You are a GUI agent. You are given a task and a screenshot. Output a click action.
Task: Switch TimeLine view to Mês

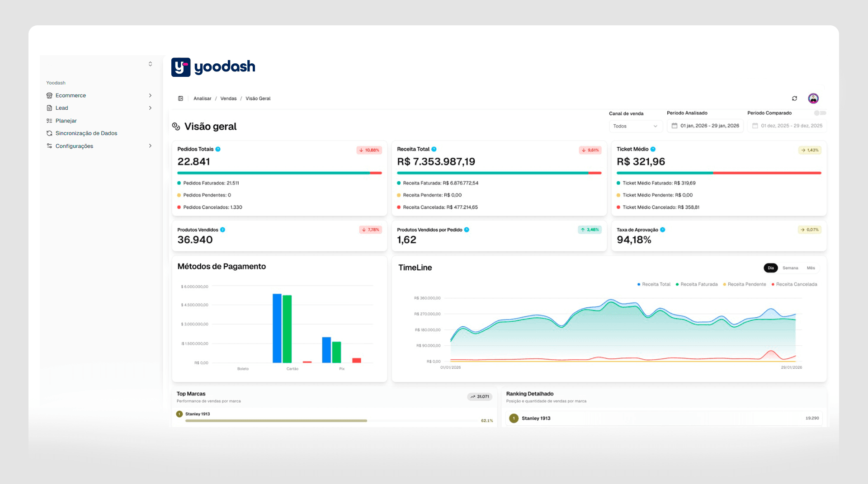811,268
